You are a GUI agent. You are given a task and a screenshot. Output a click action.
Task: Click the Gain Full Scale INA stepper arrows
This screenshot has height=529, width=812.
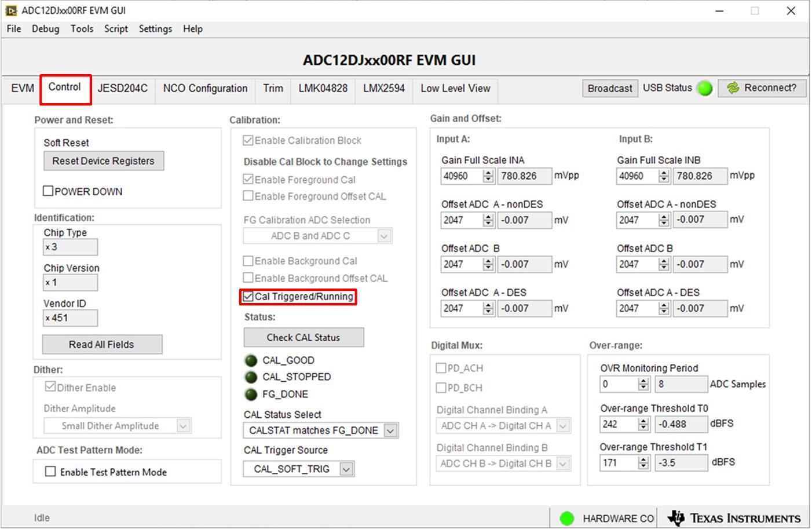488,176
